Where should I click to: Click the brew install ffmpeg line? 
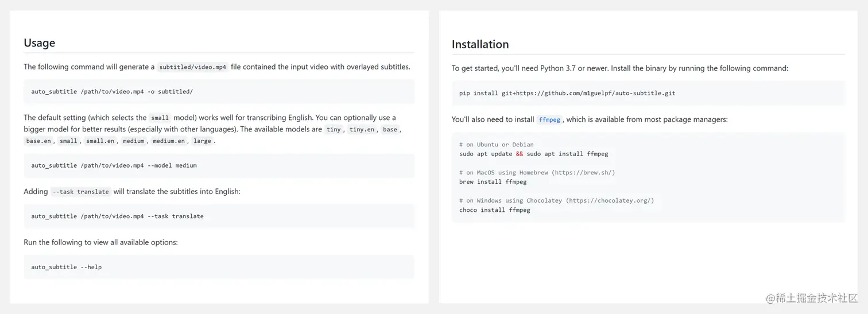[x=493, y=182]
